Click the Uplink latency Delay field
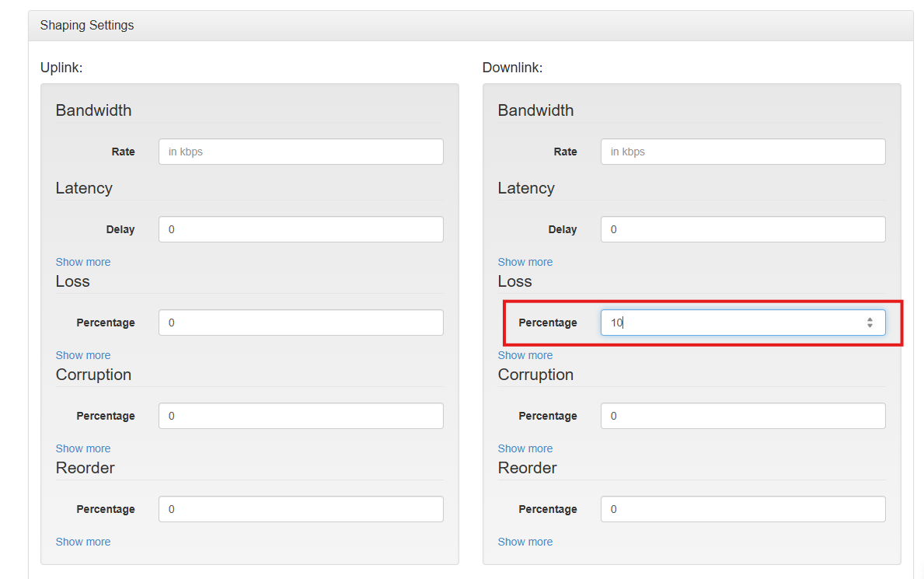 [x=301, y=229]
